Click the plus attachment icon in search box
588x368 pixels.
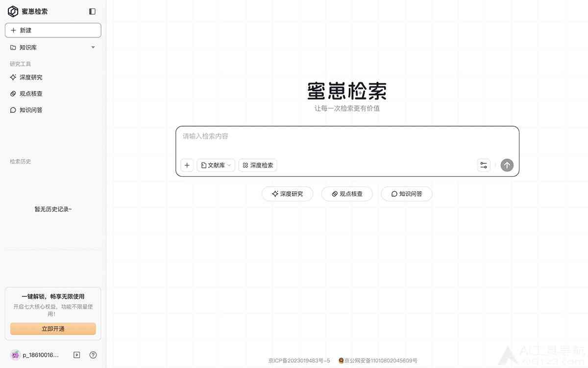pos(187,165)
